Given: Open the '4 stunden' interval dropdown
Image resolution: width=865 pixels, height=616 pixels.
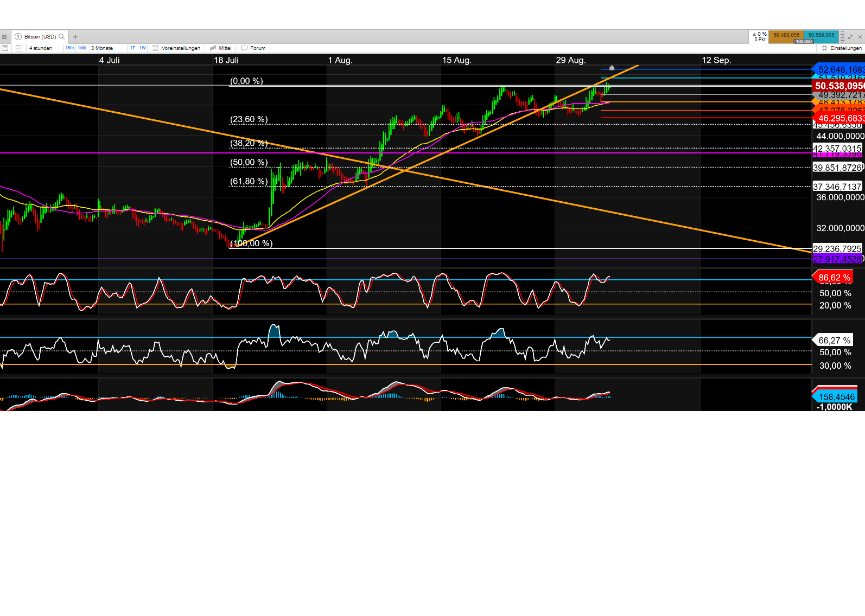Looking at the screenshot, I should pyautogui.click(x=43, y=48).
